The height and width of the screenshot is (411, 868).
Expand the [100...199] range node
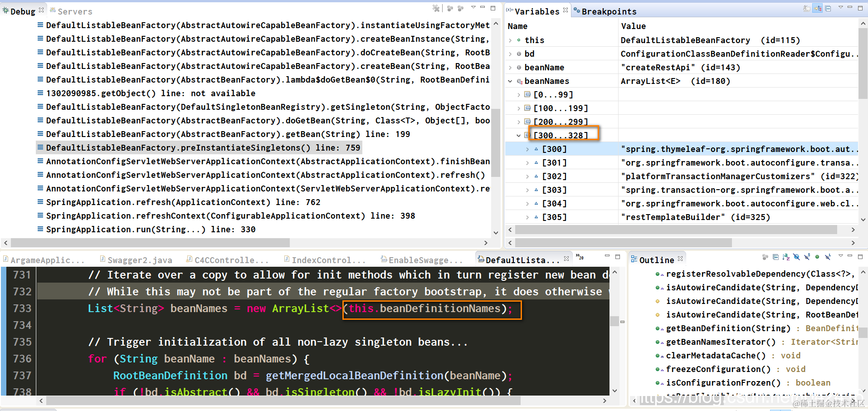pyautogui.click(x=519, y=108)
